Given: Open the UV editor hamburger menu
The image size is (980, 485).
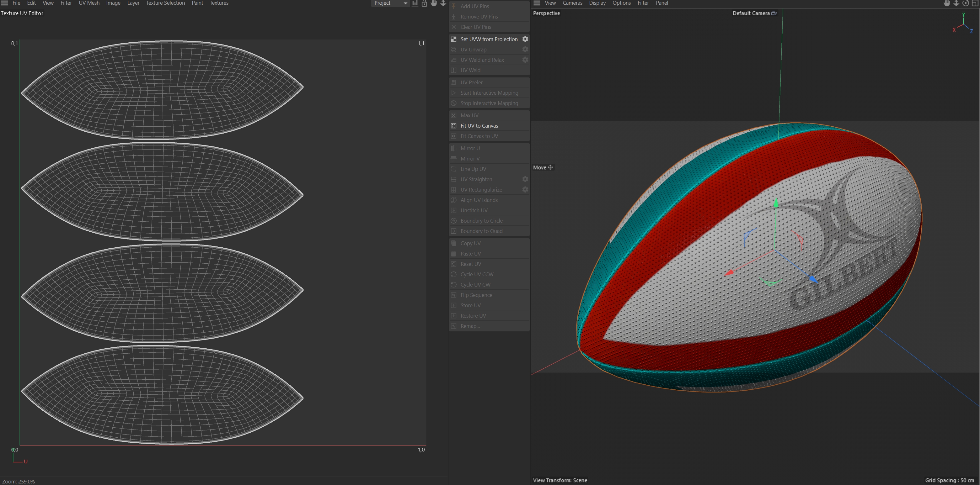Looking at the screenshot, I should click(5, 3).
